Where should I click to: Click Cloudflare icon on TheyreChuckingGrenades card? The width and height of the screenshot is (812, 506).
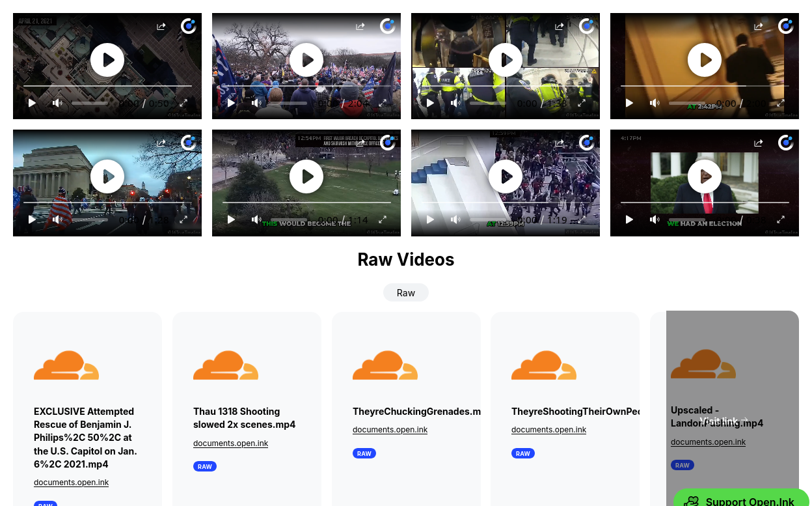point(385,365)
